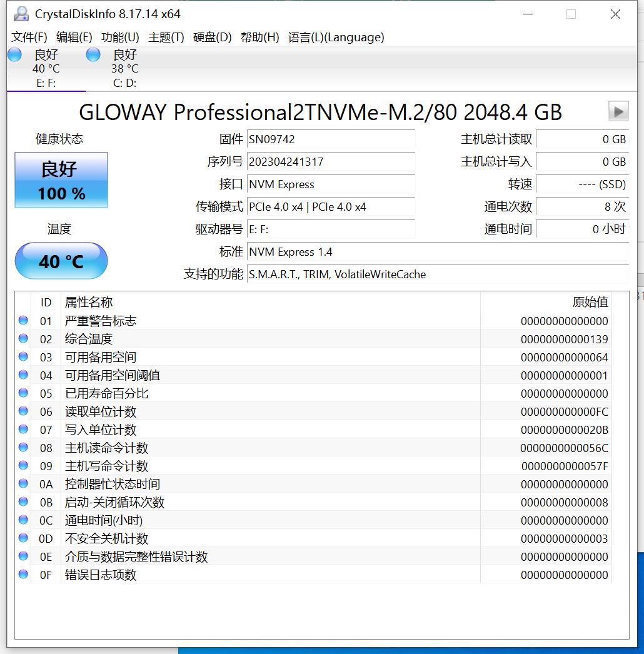Image resolution: width=644 pixels, height=654 pixels.
Task: Select the E: F: drive tab
Action: point(45,69)
